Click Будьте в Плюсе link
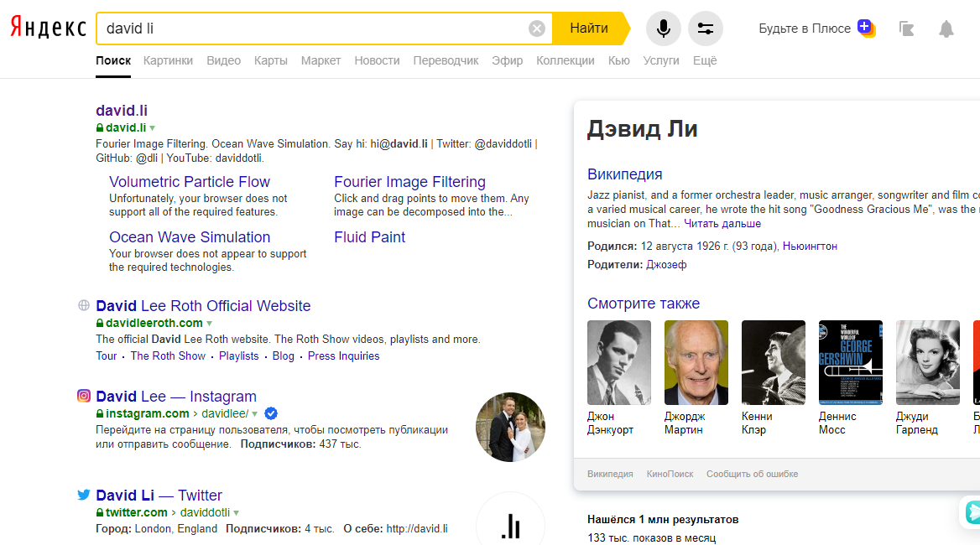This screenshot has width=980, height=545. pyautogui.click(x=805, y=29)
